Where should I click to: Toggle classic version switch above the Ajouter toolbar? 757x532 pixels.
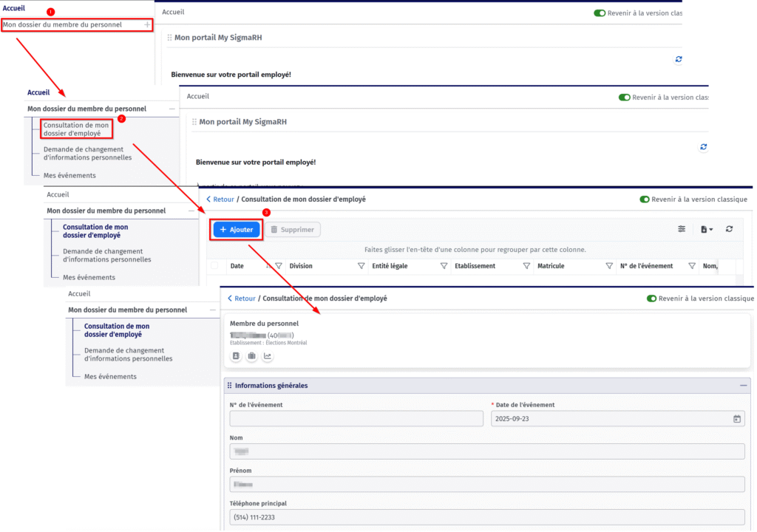tap(645, 199)
